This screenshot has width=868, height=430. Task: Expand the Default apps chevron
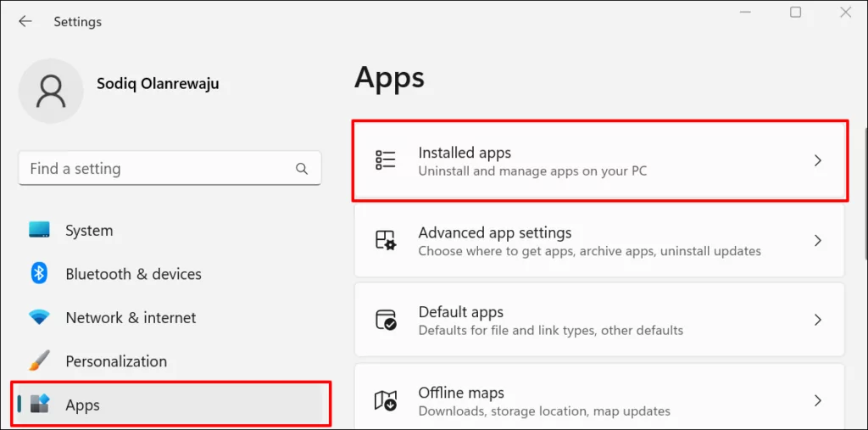coord(818,321)
